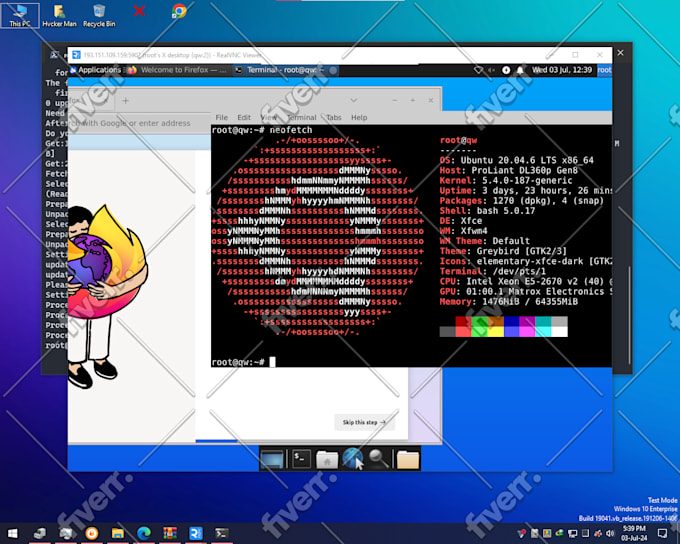Open a new Firefox tab with plus
680x544 pixels.
click(125, 101)
